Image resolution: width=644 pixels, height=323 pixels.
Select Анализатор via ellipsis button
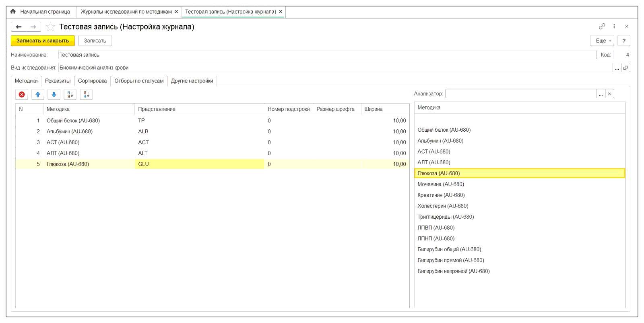[x=601, y=94]
